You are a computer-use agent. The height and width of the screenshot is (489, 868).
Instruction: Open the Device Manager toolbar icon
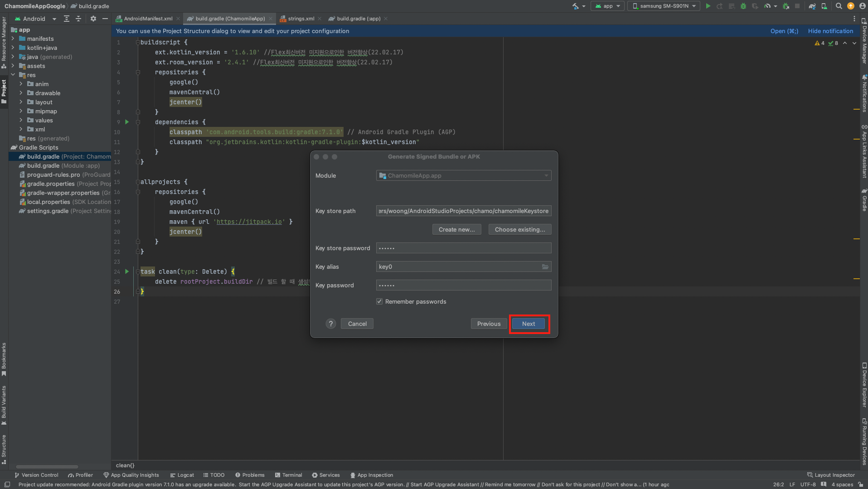tap(824, 6)
